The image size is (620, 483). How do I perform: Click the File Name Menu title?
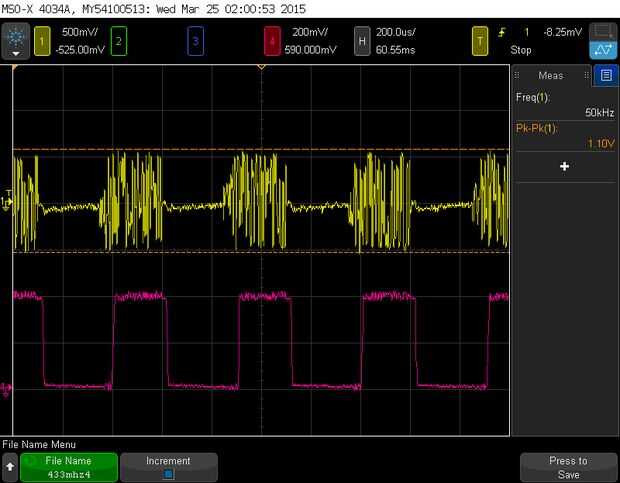[x=39, y=445]
